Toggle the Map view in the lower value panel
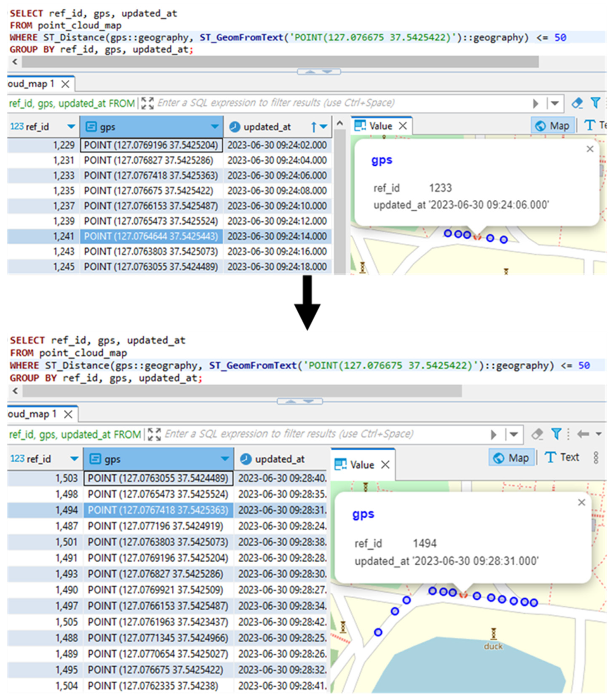 point(511,458)
